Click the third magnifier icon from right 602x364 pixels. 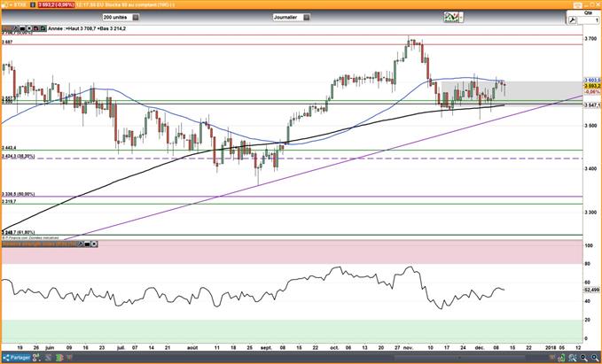(573, 358)
